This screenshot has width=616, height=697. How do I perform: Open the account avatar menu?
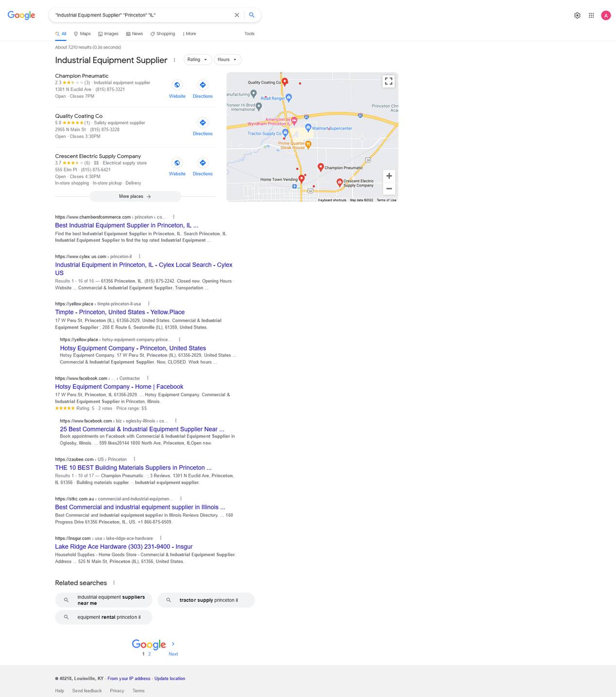click(x=606, y=16)
